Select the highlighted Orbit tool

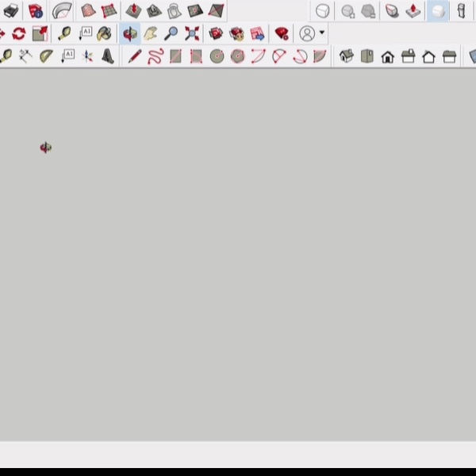tap(130, 33)
